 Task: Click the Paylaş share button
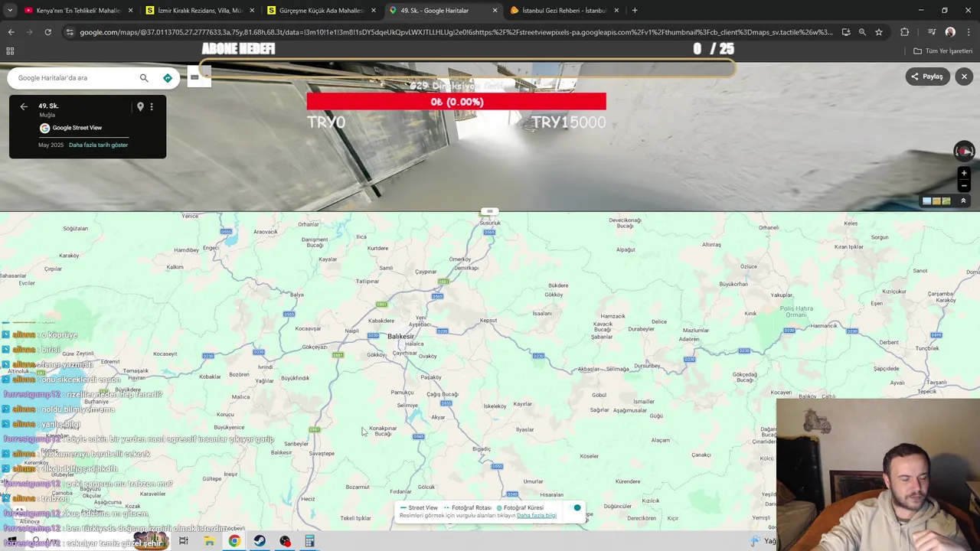pos(927,77)
